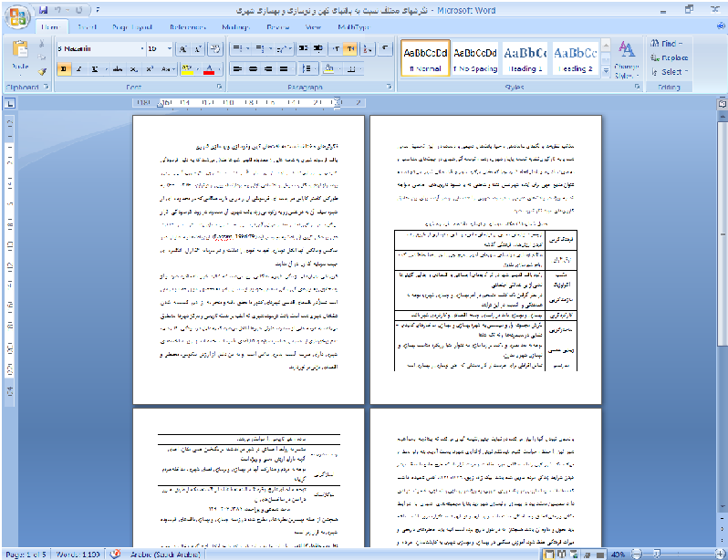Open the Select dropdown in Editing
The width and height of the screenshot is (728, 560).
click(671, 71)
